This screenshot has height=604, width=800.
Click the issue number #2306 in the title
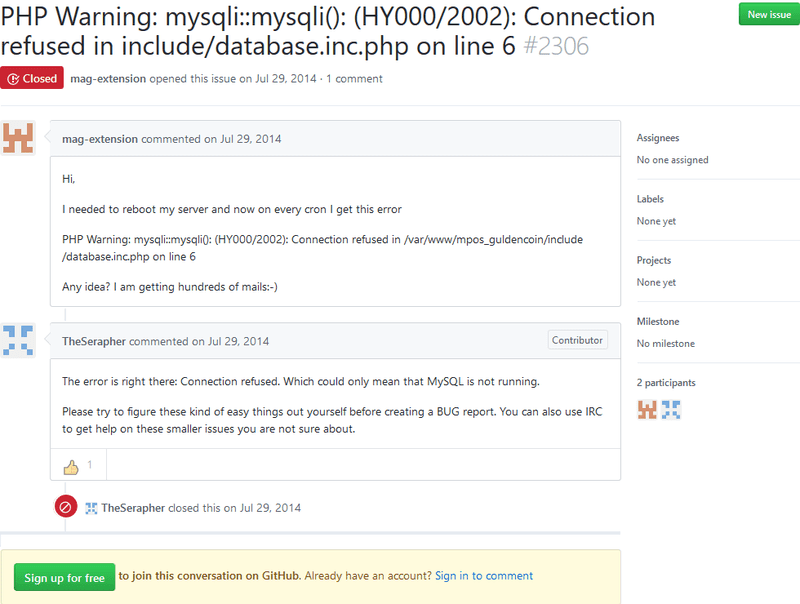tap(556, 45)
